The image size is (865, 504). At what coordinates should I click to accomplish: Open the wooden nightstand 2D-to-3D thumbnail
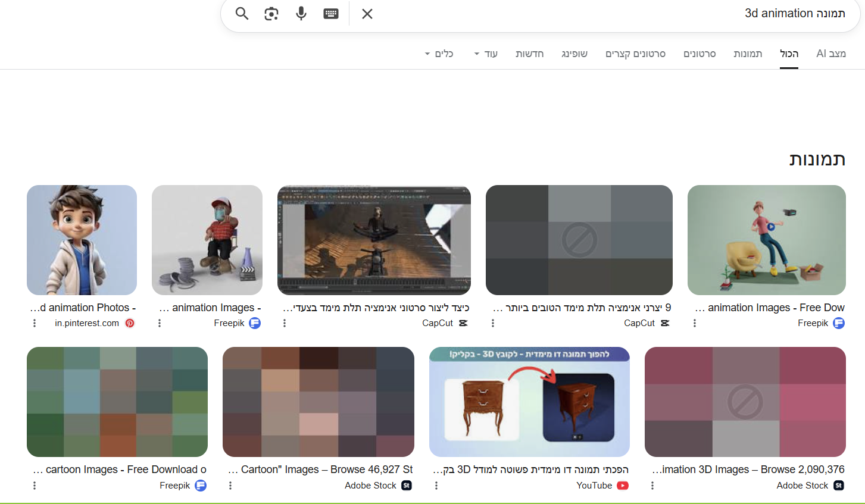(529, 402)
